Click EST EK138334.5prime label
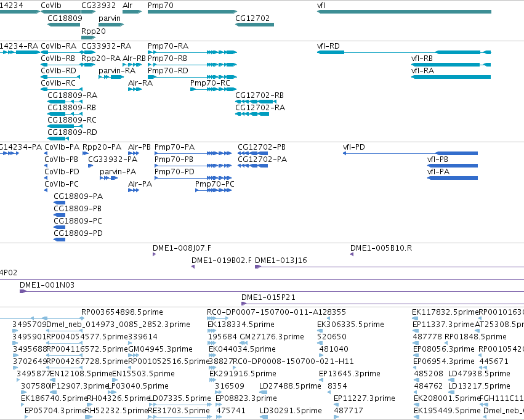Screen dimensions: 524x420 tap(241, 325)
